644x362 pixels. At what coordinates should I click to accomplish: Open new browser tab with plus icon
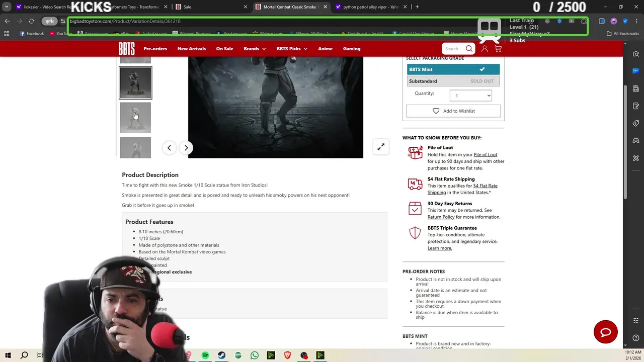(417, 7)
